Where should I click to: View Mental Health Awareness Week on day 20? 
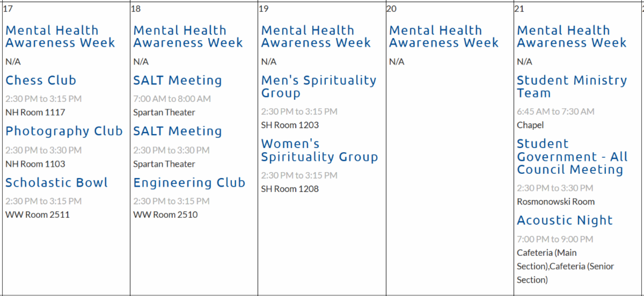(x=444, y=36)
